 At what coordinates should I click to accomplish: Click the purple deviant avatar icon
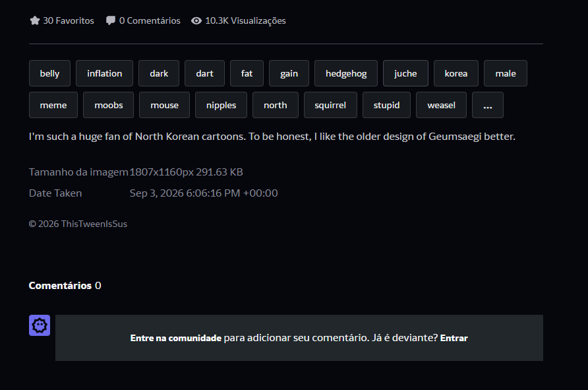(x=40, y=325)
